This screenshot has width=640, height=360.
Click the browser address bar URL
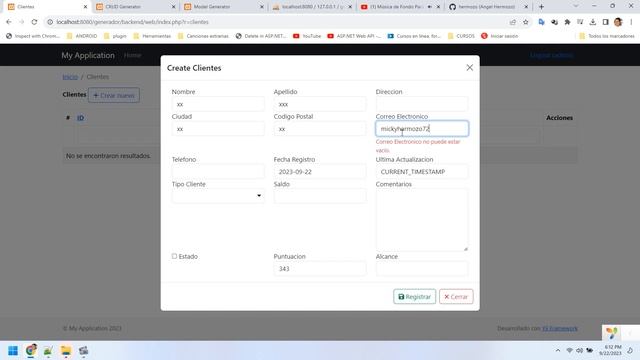133,22
